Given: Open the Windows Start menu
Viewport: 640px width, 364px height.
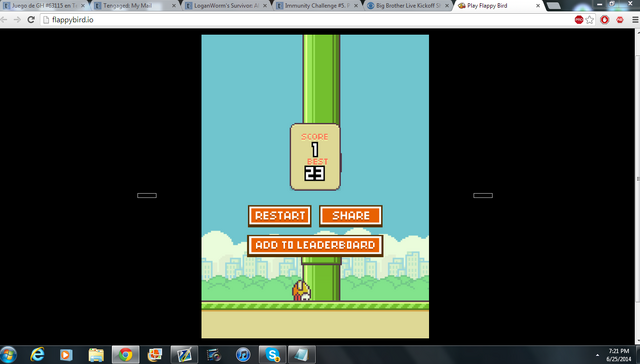Looking at the screenshot, I should pyautogui.click(x=8, y=355).
